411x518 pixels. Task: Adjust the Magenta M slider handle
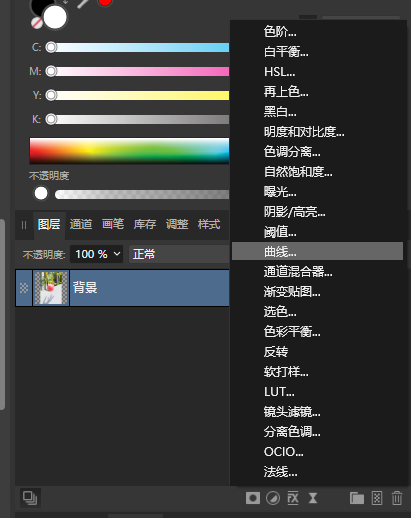point(51,71)
